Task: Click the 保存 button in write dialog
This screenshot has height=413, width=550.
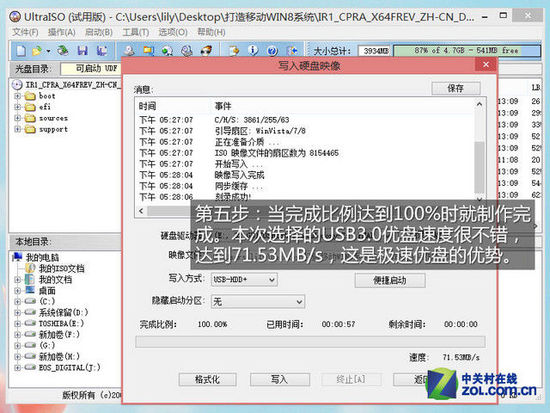Action: click(456, 88)
